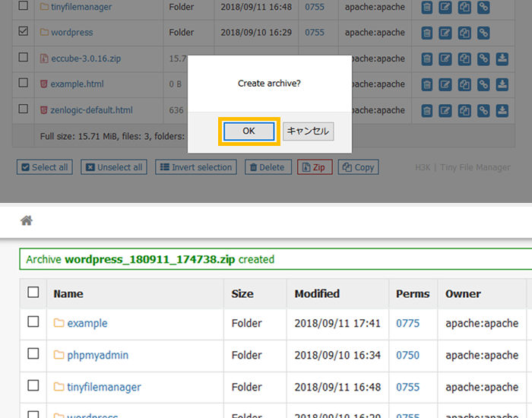532x418 pixels.
Task: Download eccube-3.0.16.zip with download icon
Action: [502, 59]
